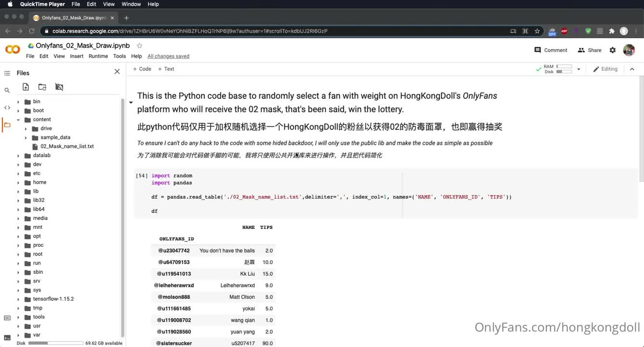Click the + Code button

(x=142, y=69)
